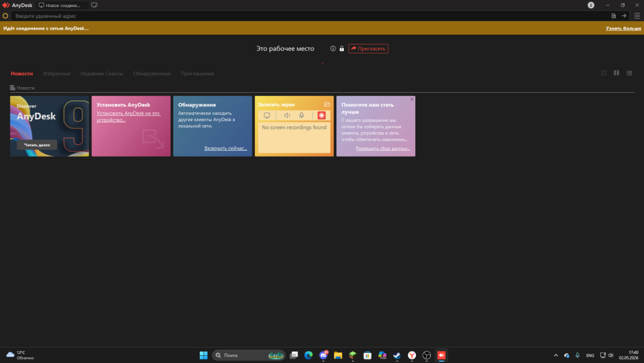Viewport: 644px width, 363px height.
Task: Click the ENG language indicator
Action: point(590,355)
